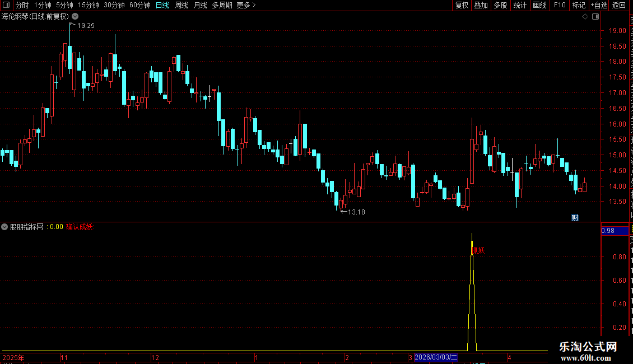Open the 复权 adjustment menu
633x364 pixels.
pos(462,5)
